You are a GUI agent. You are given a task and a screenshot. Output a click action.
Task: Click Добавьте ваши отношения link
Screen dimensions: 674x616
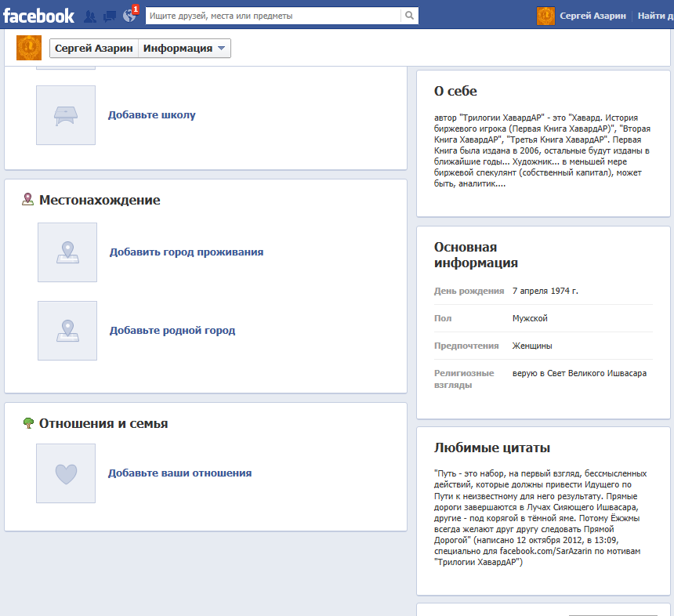click(x=179, y=473)
